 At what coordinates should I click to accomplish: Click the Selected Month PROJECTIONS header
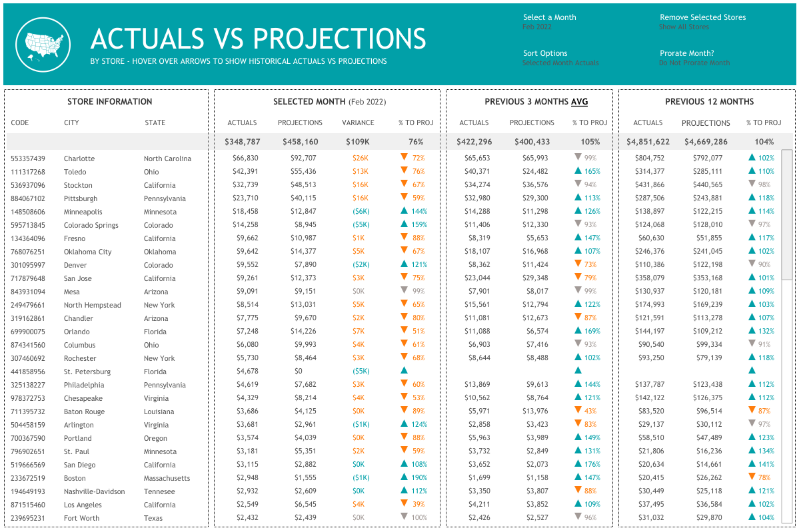pos(300,123)
